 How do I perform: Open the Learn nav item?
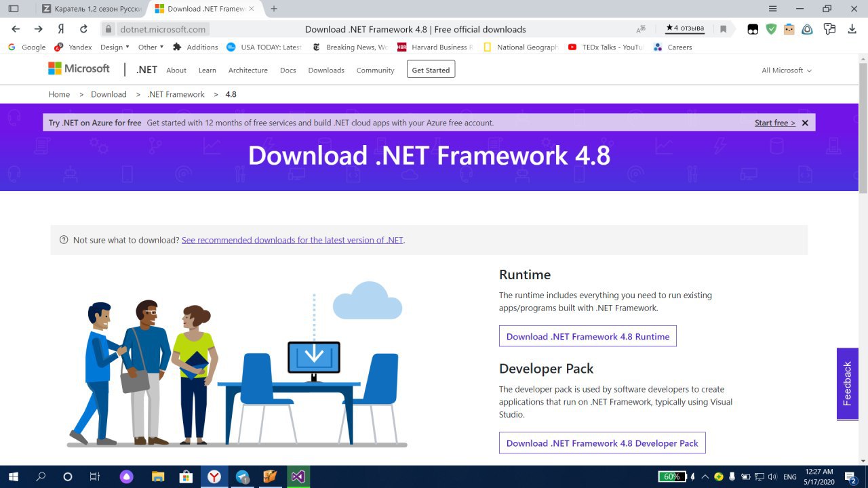point(208,70)
